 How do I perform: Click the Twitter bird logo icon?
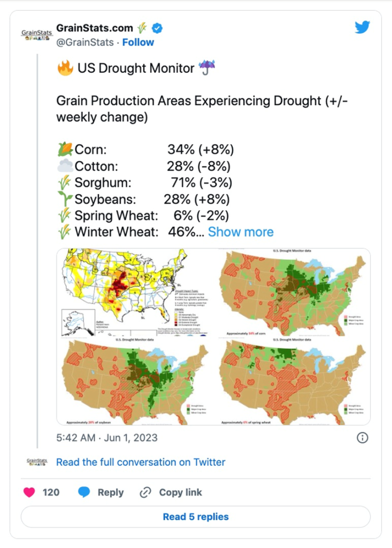[362, 27]
